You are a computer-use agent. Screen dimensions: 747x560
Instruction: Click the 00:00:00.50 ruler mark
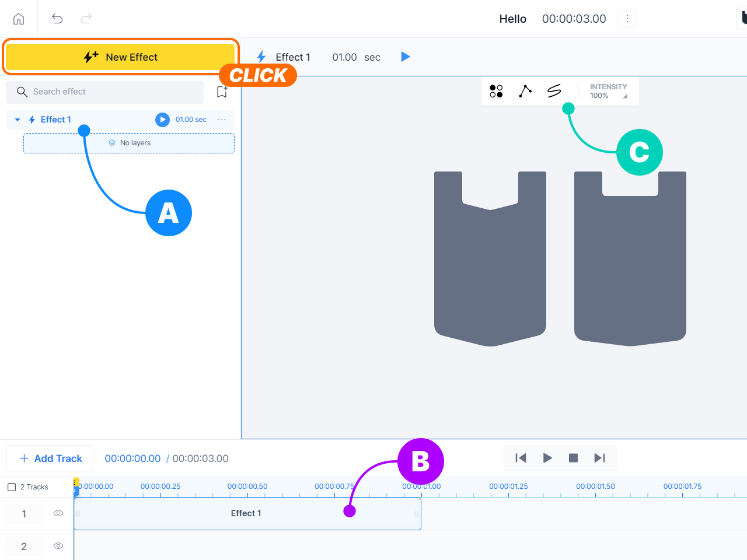point(247,486)
